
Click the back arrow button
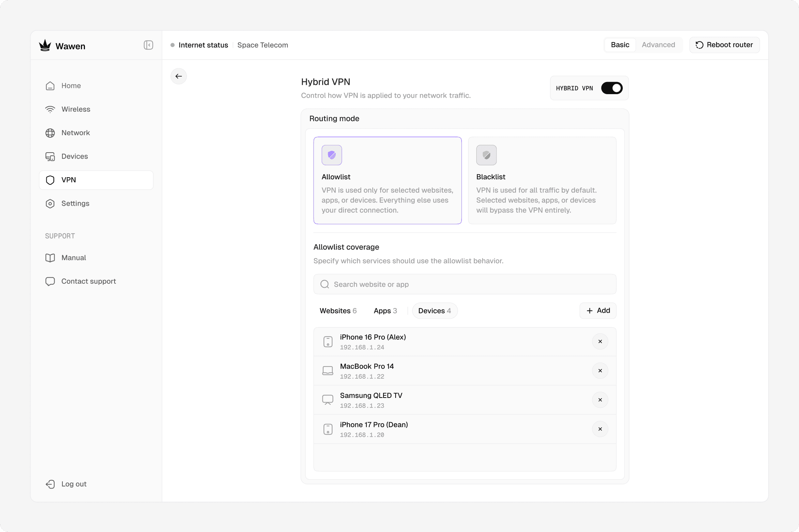pos(179,76)
